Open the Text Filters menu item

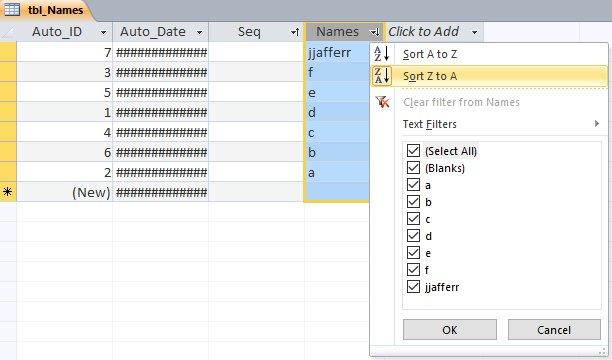tap(489, 124)
